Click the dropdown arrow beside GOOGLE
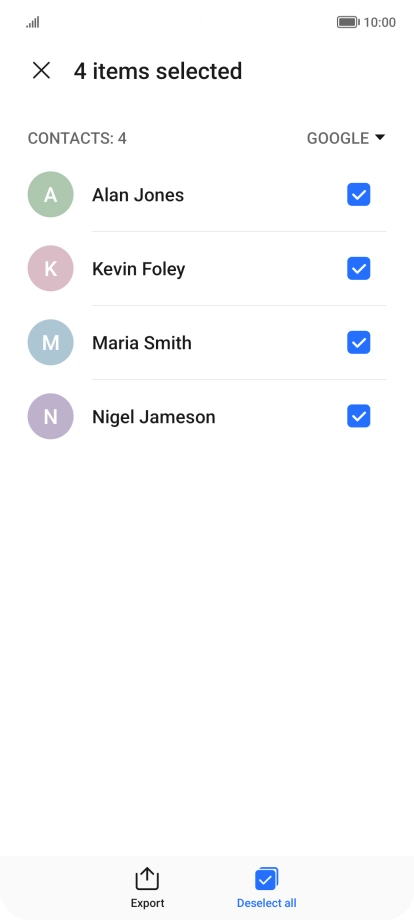The width and height of the screenshot is (414, 920). coord(379,137)
